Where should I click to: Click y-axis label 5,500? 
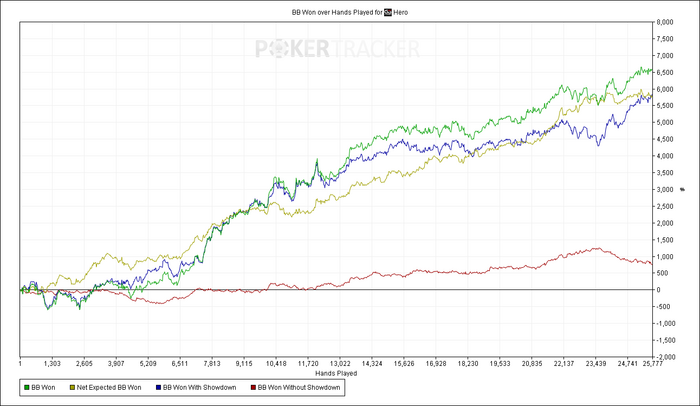665,106
